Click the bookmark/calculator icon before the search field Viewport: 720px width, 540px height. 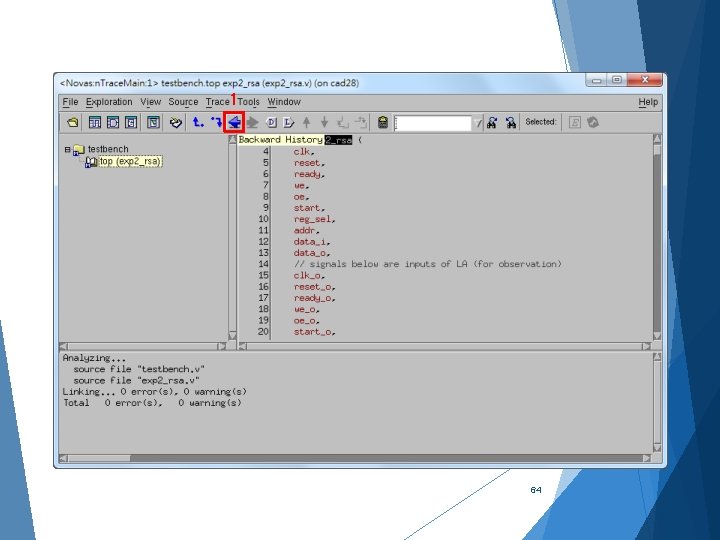pos(383,123)
